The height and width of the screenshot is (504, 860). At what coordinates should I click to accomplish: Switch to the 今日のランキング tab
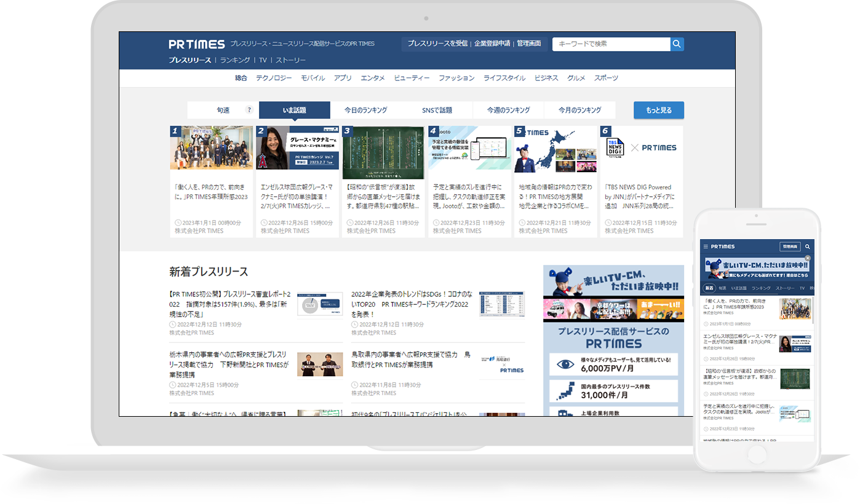[365, 110]
